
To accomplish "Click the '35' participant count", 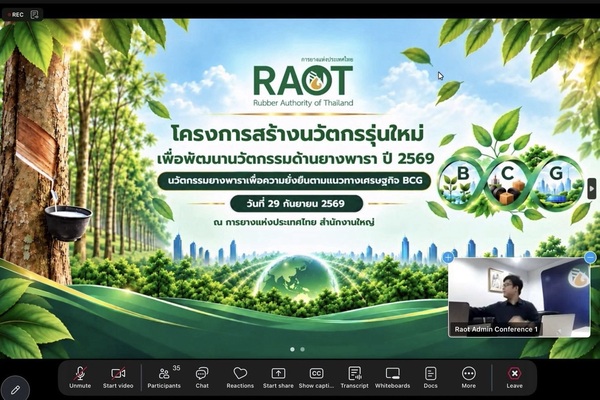I will (176, 368).
